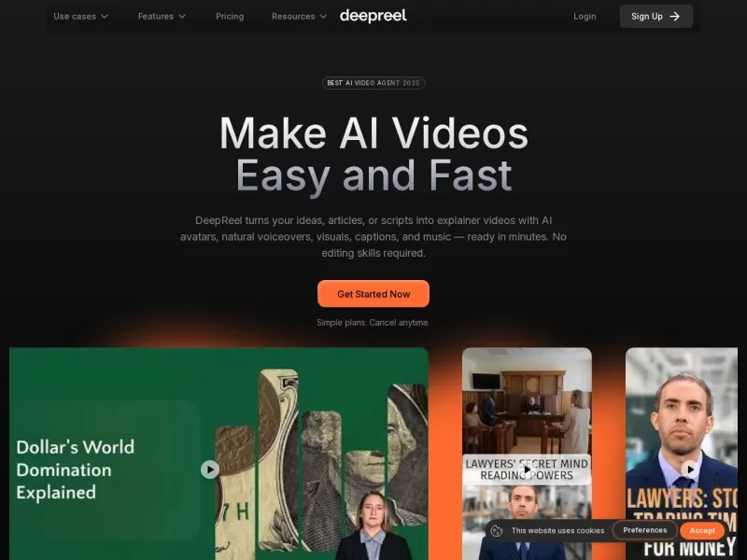
Task: Expand the Resources dropdown
Action: point(298,16)
